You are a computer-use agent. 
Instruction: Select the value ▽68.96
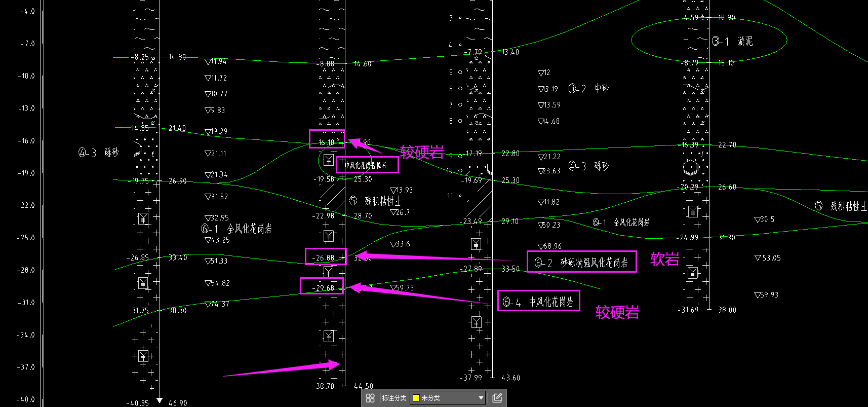click(x=550, y=246)
